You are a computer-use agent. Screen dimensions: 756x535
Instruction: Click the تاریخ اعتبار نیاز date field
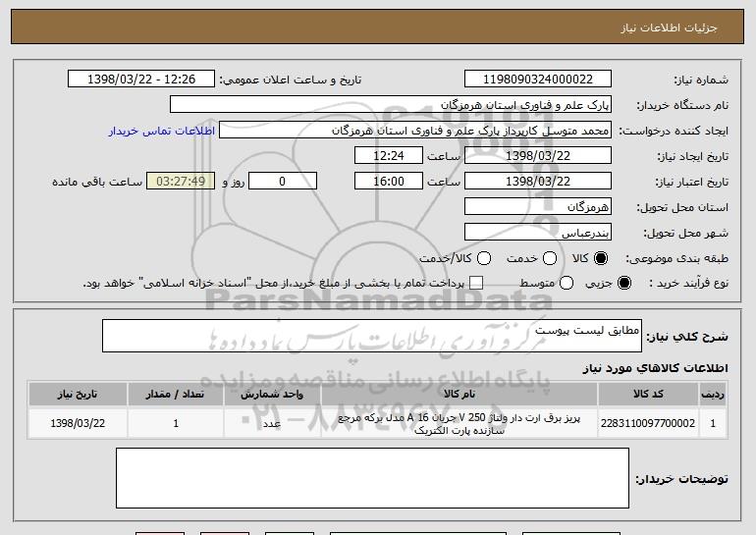(538, 182)
